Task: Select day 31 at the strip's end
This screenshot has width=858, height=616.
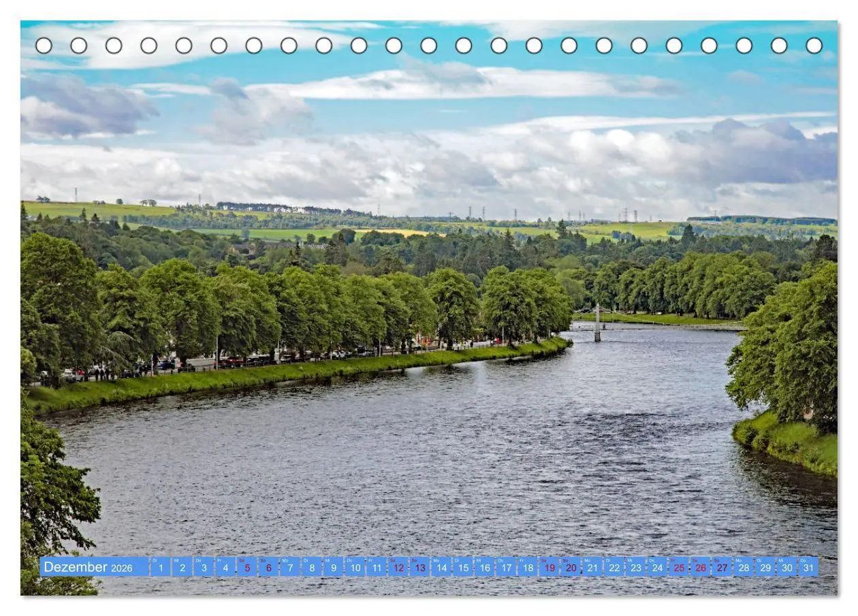Action: (809, 567)
